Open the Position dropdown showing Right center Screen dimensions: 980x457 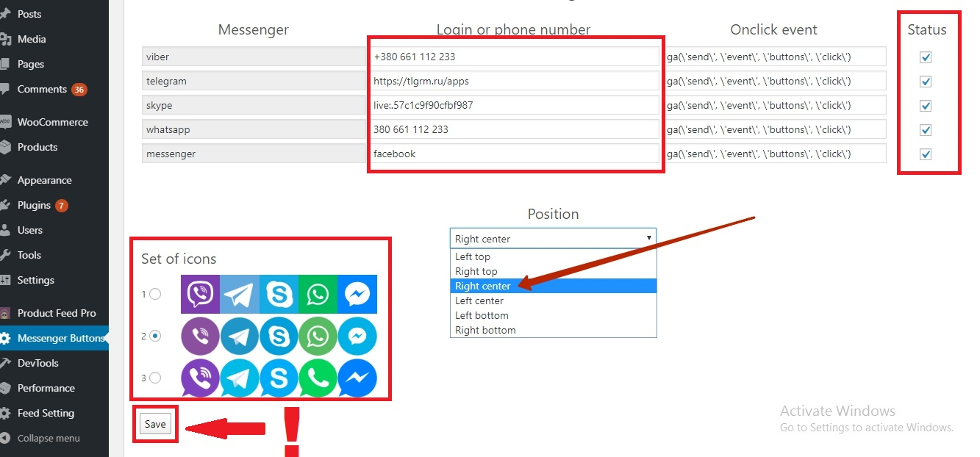click(553, 239)
